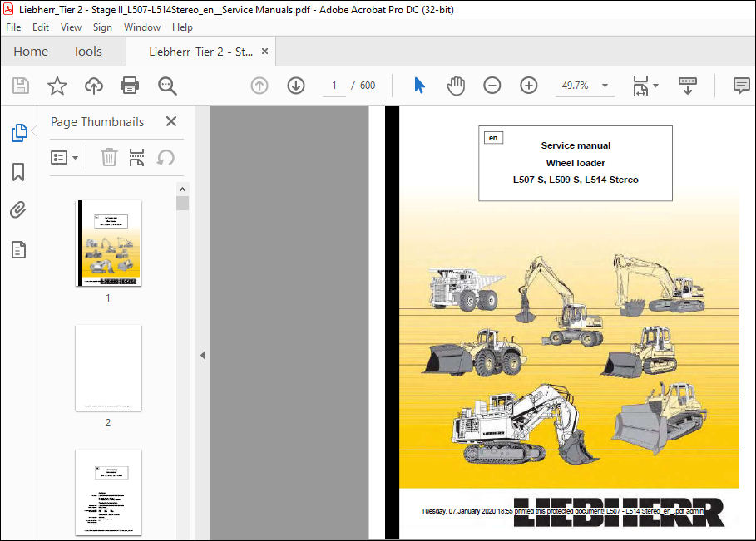
Task: Add document to starred with star icon
Action: [x=57, y=86]
